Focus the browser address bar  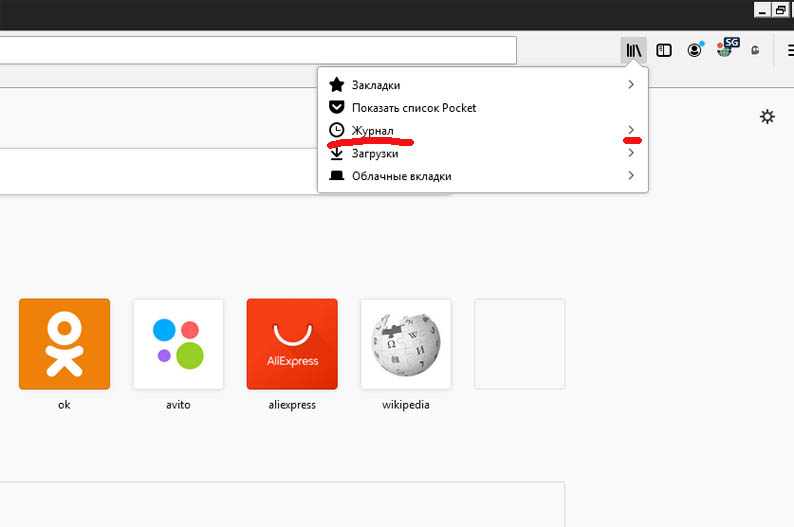pyautogui.click(x=258, y=50)
